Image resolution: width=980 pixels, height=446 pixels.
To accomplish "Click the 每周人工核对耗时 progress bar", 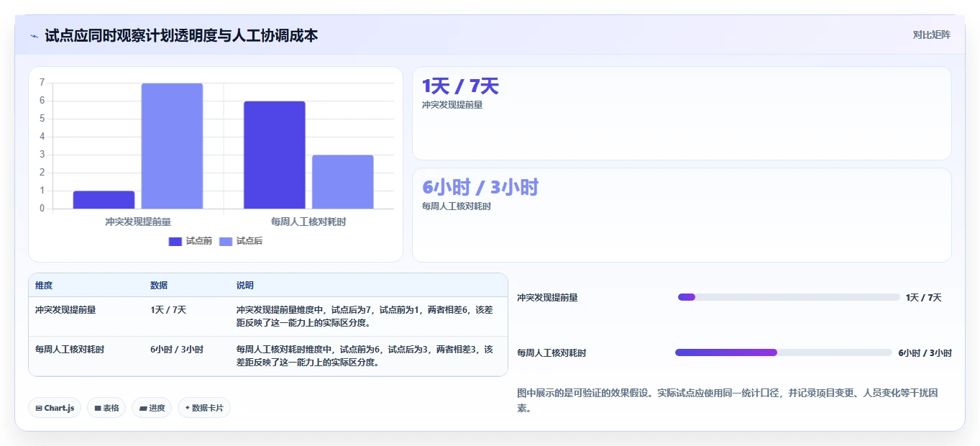I will tap(784, 352).
